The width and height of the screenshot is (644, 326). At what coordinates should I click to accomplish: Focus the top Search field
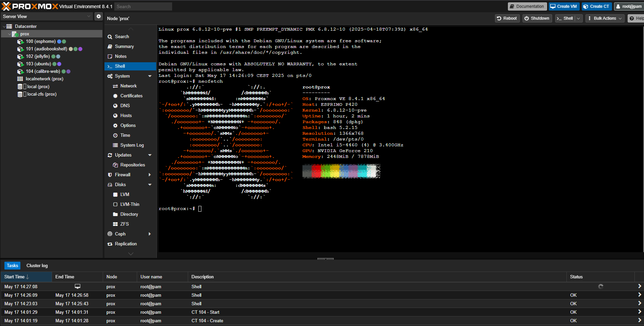[143, 6]
